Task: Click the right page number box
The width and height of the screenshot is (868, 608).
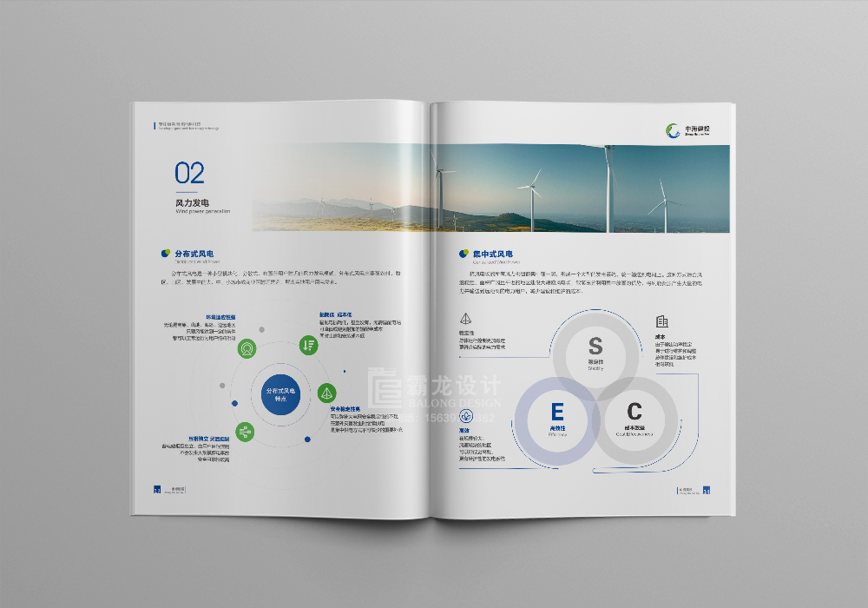Action: click(707, 492)
